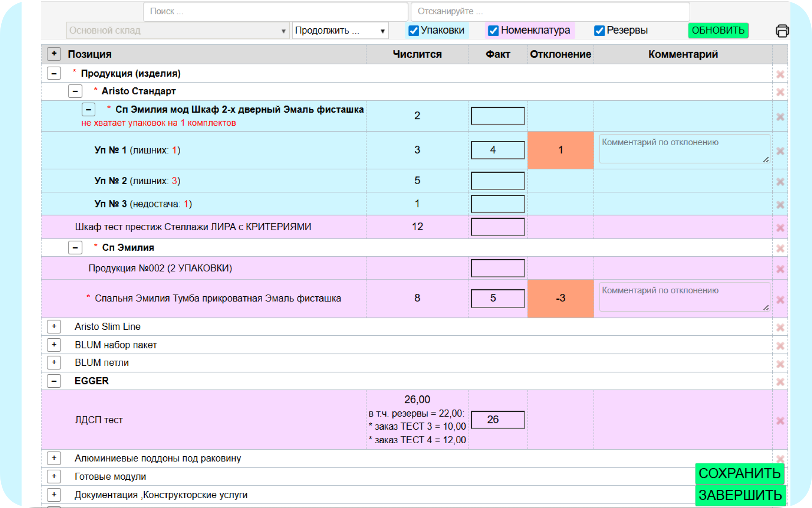Toggle the Номенклатура checkbox

pyautogui.click(x=493, y=30)
